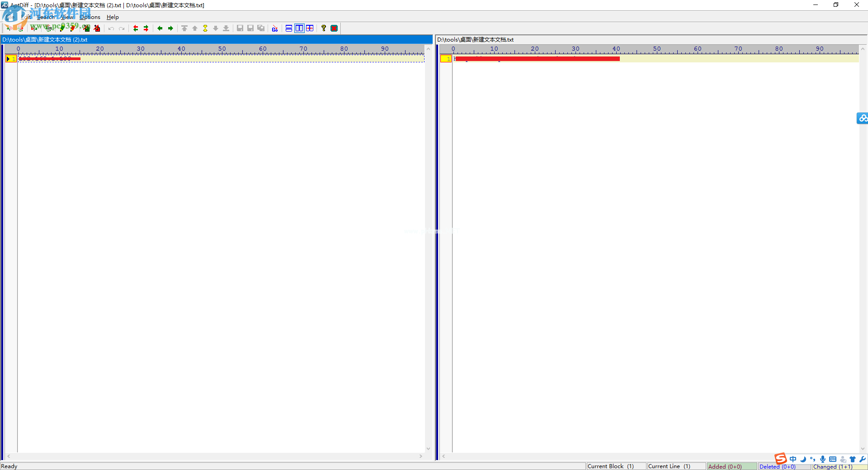Select the left pane file path header
Screen dimensions: 868x470
(217, 40)
